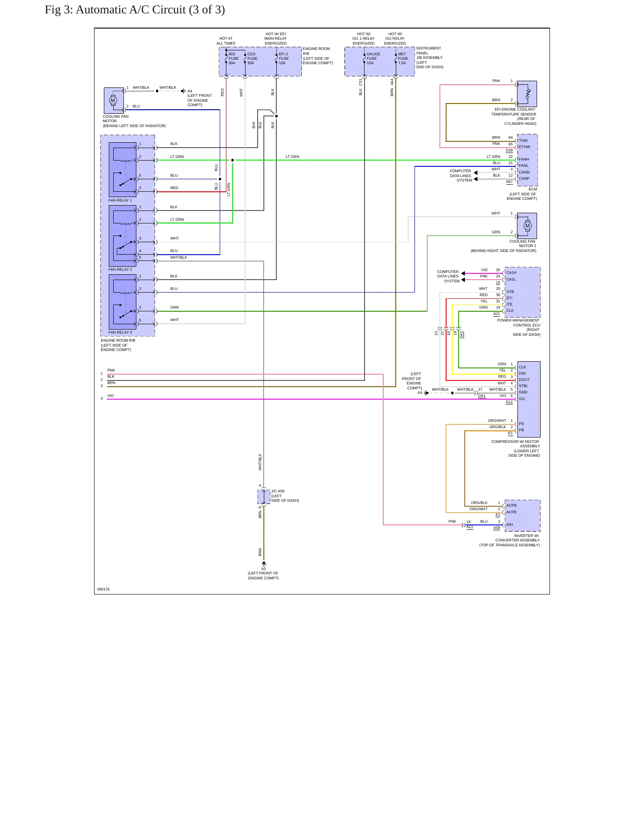Click connector label 'D28' on the ECM
Screen dimensions: 644x834
pos(509,150)
